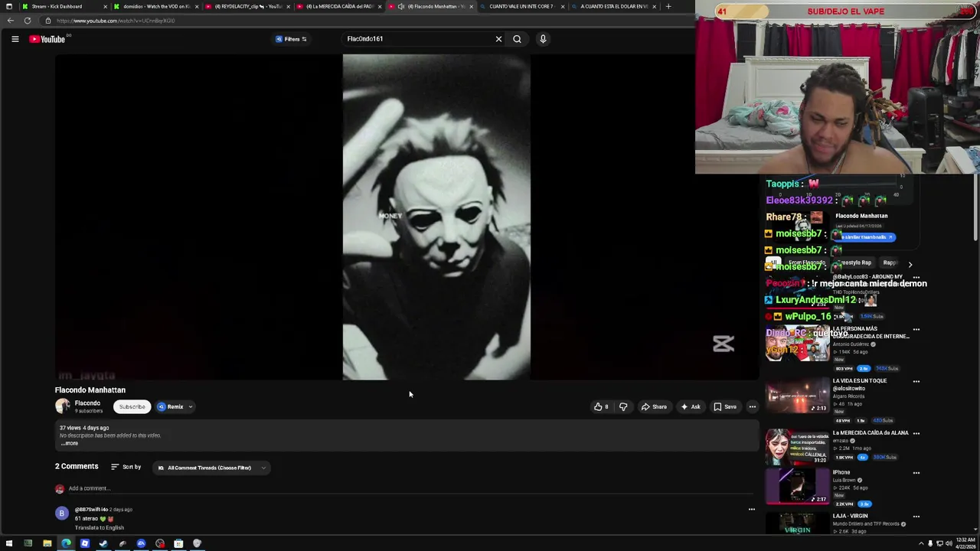Open LA VIDA ES UN TOQUE thumbnail
980x551 pixels.
click(x=797, y=396)
